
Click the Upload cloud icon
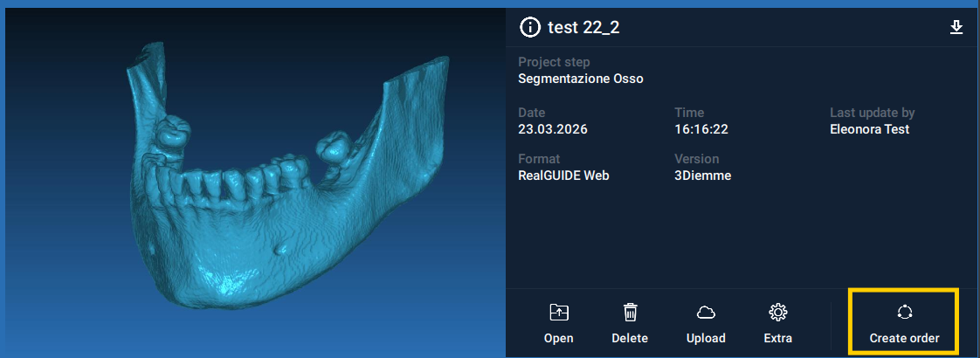pyautogui.click(x=706, y=313)
